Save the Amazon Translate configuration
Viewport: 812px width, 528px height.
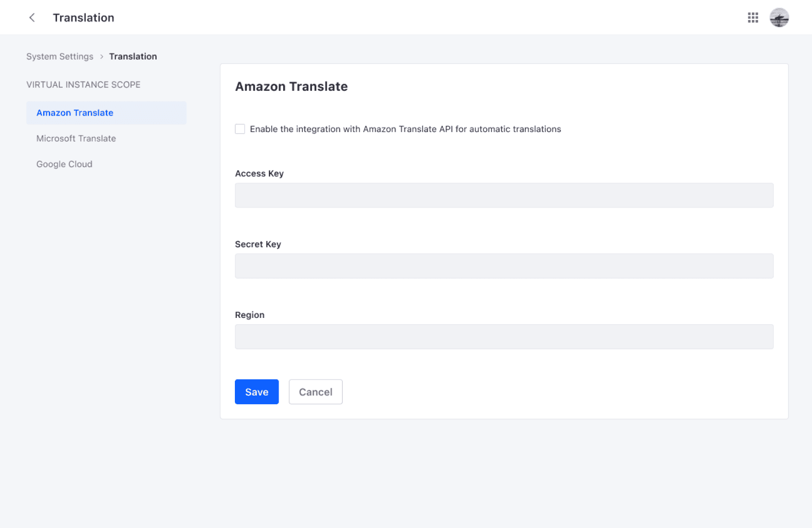[x=256, y=392]
